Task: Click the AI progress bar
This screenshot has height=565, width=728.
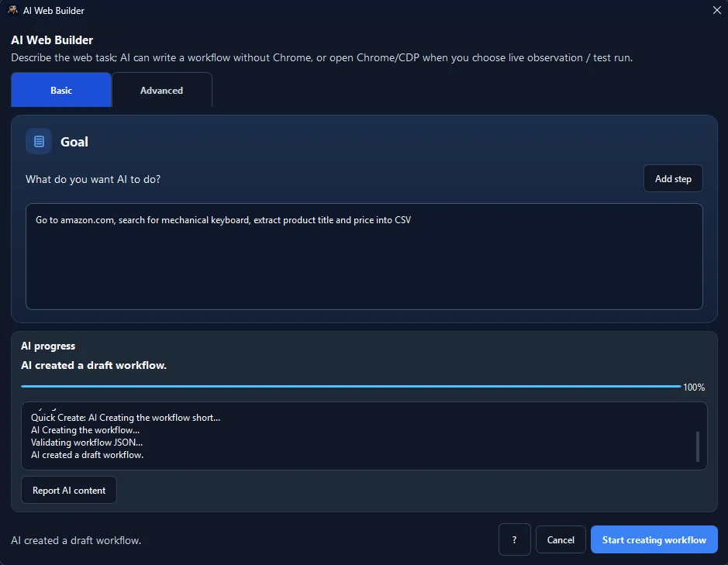Action: [x=351, y=386]
